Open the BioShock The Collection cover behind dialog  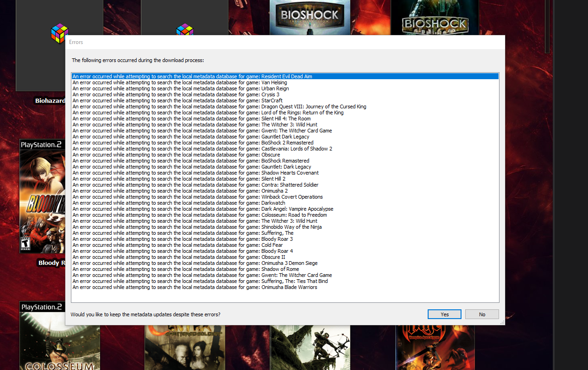coord(310,17)
